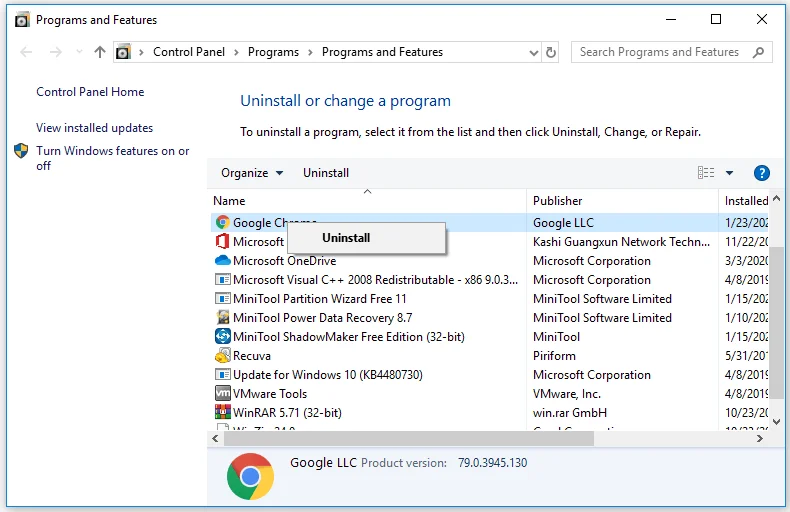Click Piriform publisher cell

(554, 356)
